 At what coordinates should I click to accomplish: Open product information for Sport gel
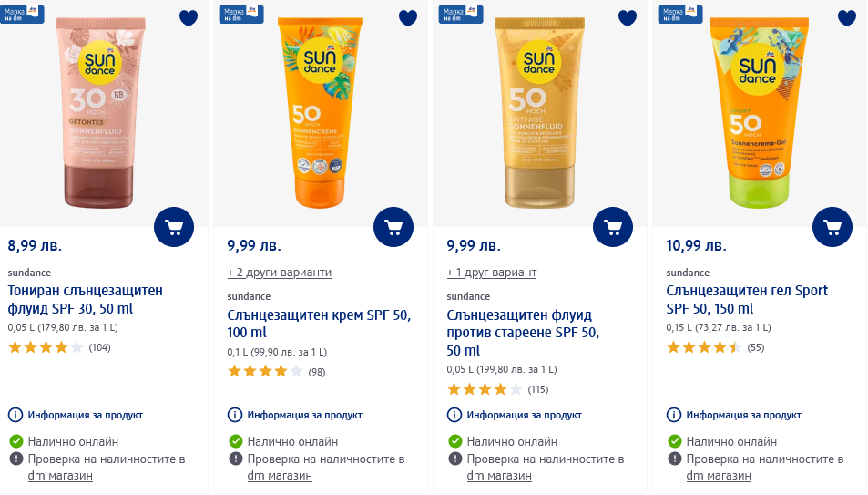[674, 415]
